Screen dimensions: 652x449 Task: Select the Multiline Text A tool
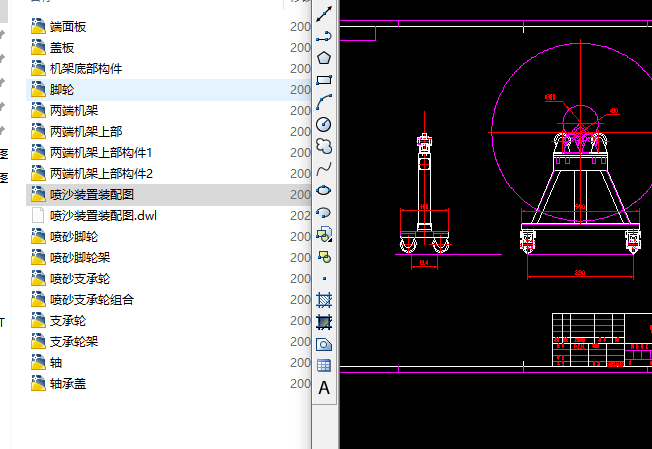(324, 388)
